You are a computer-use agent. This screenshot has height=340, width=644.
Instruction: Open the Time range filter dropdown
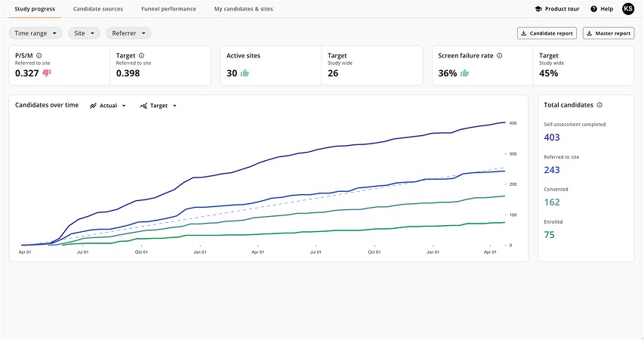coord(35,33)
